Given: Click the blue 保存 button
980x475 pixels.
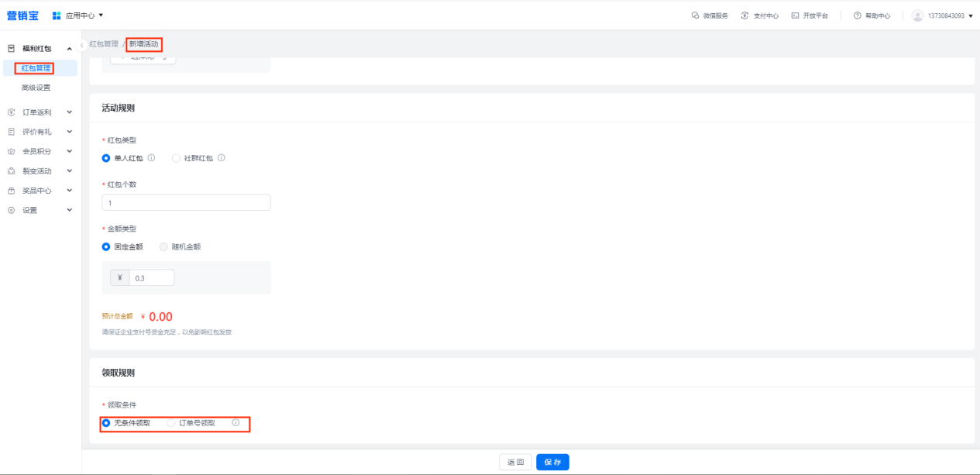Looking at the screenshot, I should pos(552,463).
